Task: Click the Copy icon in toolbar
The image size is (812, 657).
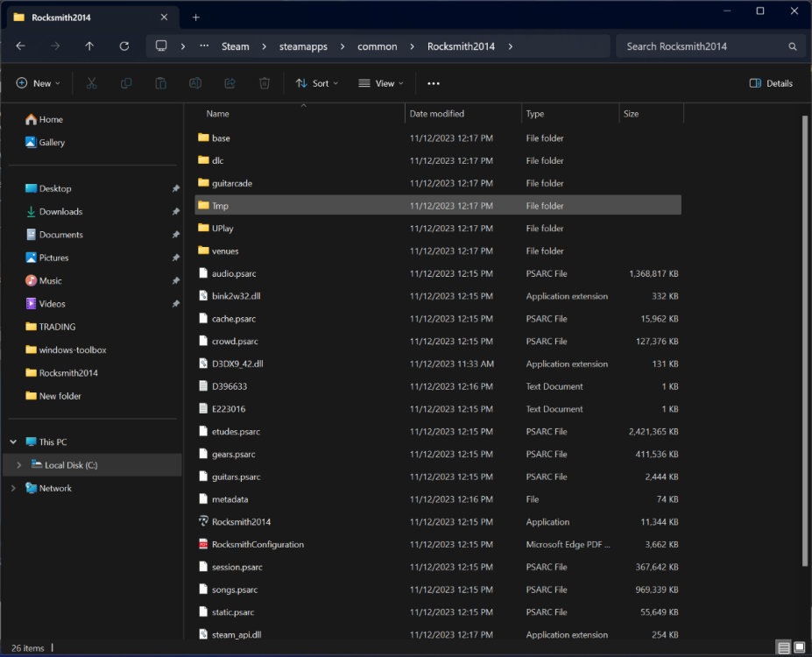Action: [126, 83]
